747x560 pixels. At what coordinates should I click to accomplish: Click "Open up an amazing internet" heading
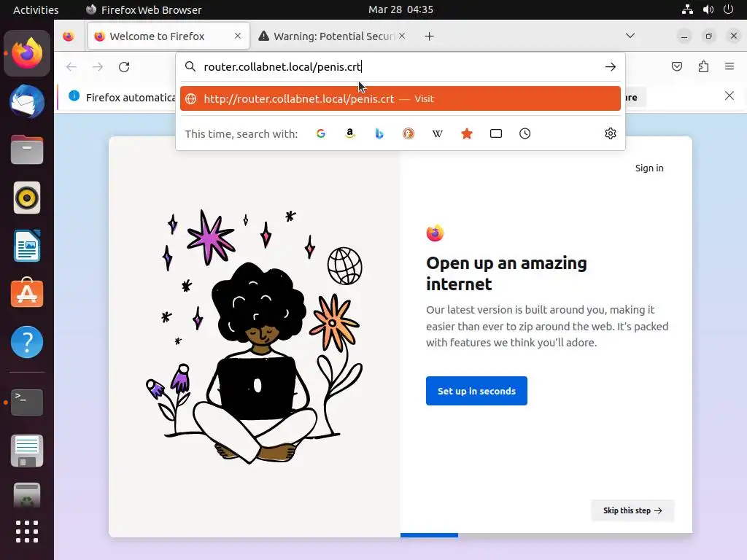point(506,273)
